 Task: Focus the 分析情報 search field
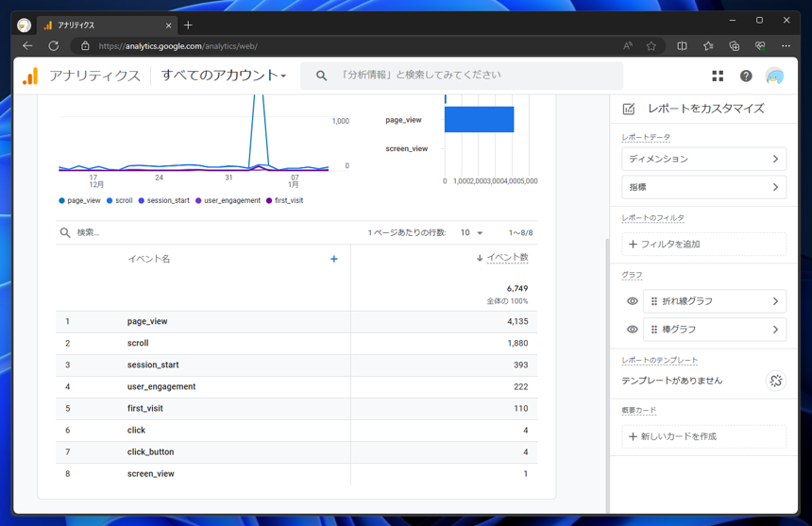click(x=462, y=76)
